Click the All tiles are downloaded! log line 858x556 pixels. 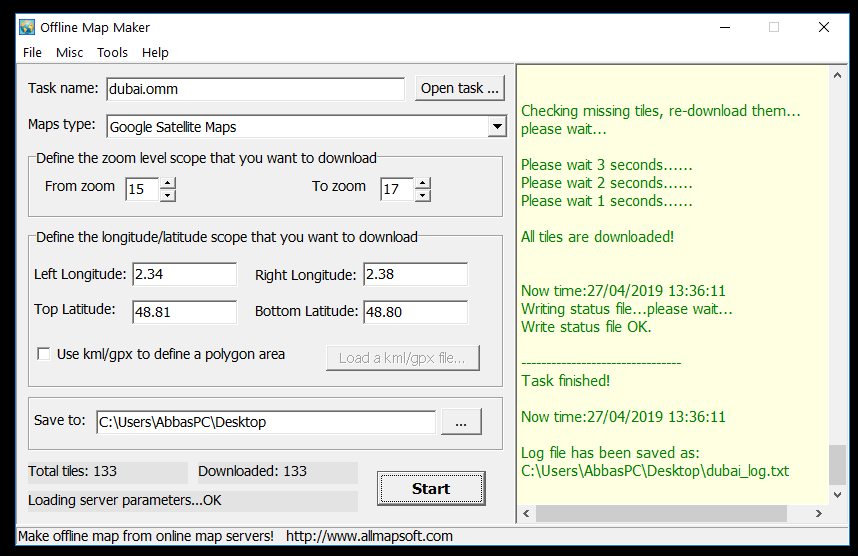pos(598,237)
